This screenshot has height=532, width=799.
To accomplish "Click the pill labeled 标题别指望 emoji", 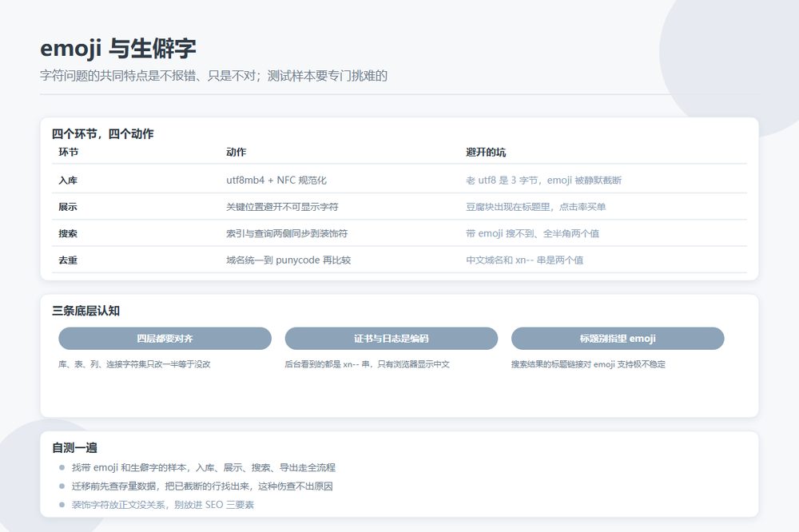I will coord(618,339).
